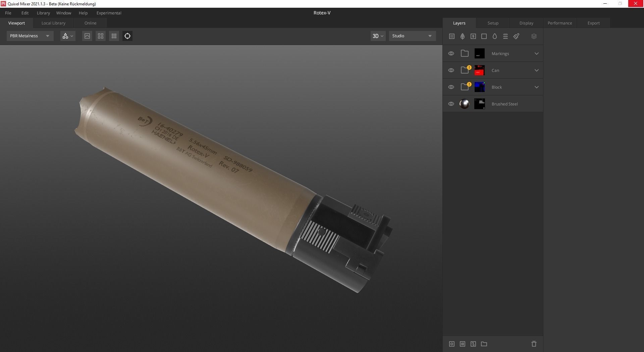Expand the Can group chevron
Viewport: 644px width, 352px height.
click(537, 70)
